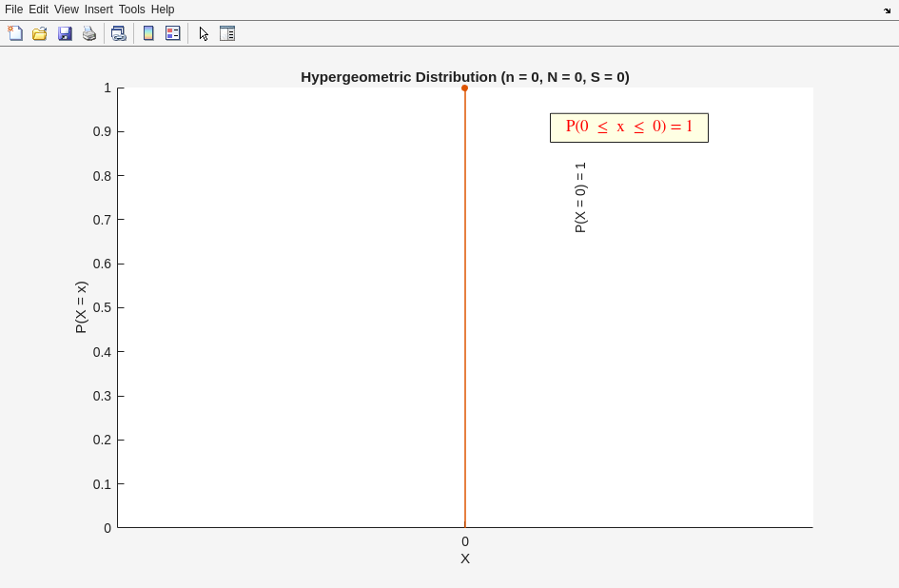
Task: Print the figure with the printer icon
Action: [x=89, y=33]
